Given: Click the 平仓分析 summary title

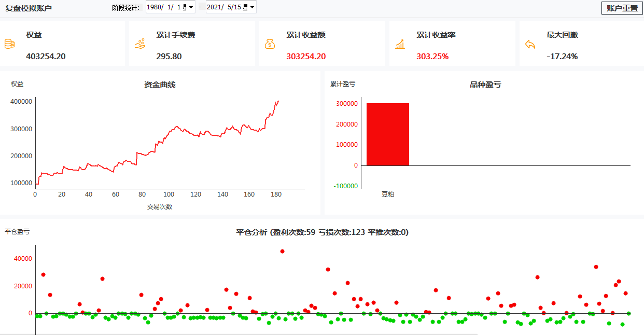Looking at the screenshot, I should click(322, 232).
